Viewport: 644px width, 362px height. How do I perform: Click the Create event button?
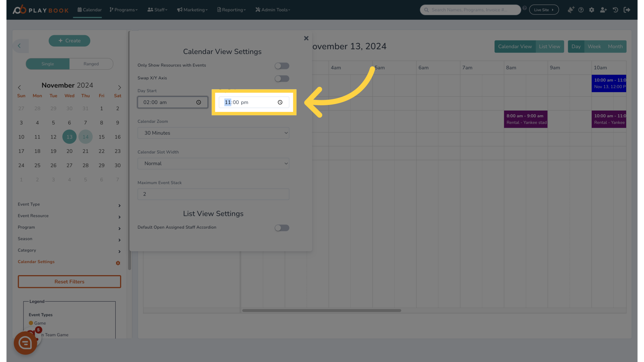[x=69, y=41]
